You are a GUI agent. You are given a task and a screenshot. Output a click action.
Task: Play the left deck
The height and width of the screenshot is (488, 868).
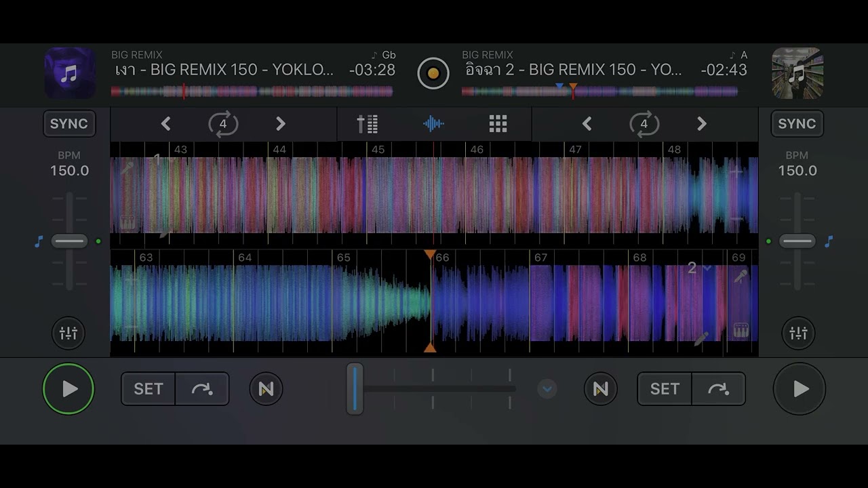(x=68, y=389)
